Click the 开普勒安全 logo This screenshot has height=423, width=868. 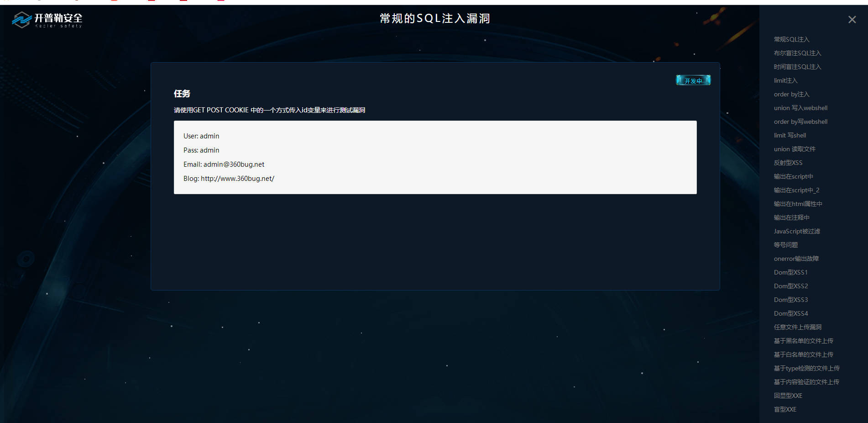tap(47, 20)
